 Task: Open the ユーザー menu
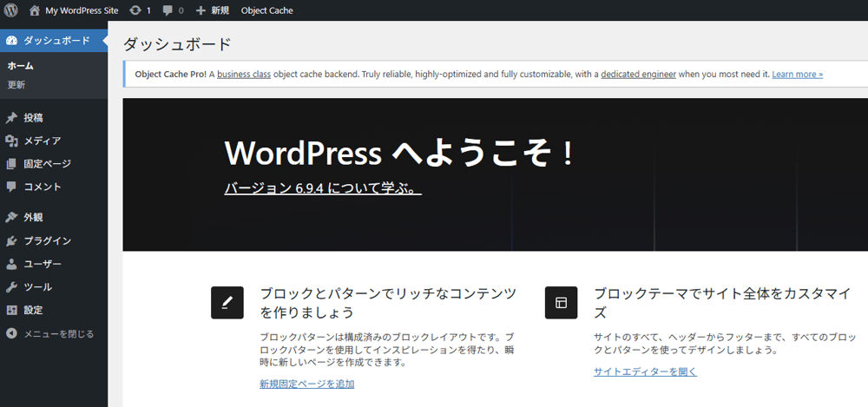[x=42, y=264]
